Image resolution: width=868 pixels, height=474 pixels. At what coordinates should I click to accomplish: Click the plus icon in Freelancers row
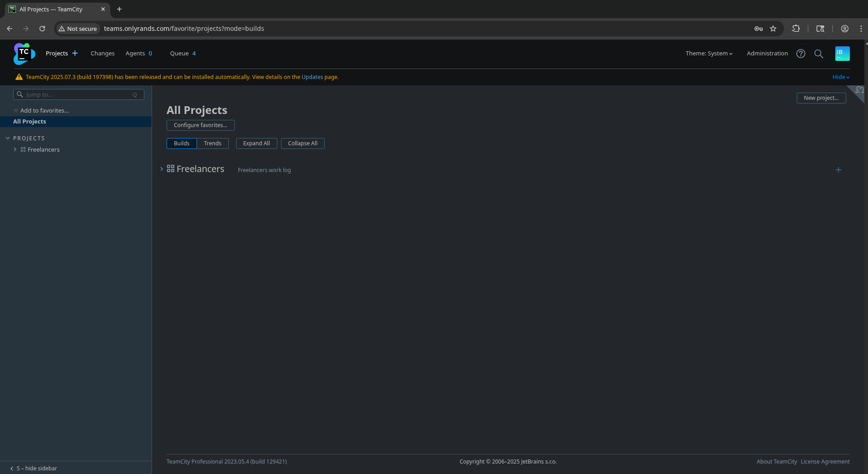click(x=838, y=170)
